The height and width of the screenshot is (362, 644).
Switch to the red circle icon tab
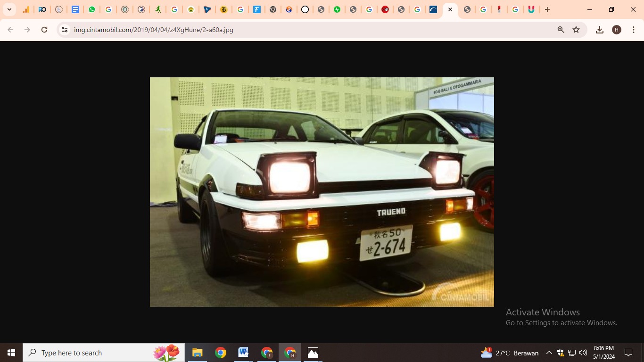pos(385,9)
